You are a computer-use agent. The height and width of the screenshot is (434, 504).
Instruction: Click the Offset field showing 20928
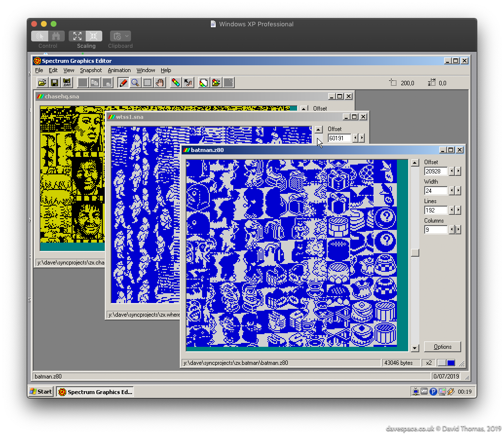(435, 171)
